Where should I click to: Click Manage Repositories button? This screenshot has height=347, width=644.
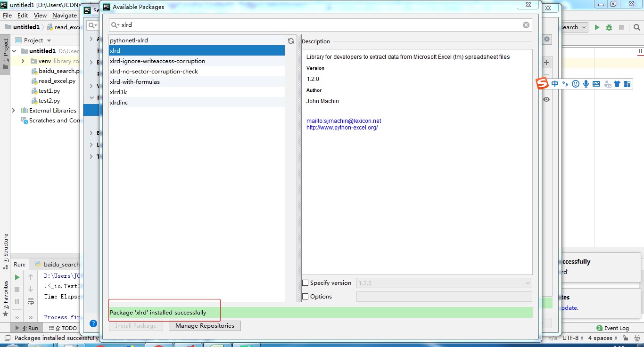205,326
